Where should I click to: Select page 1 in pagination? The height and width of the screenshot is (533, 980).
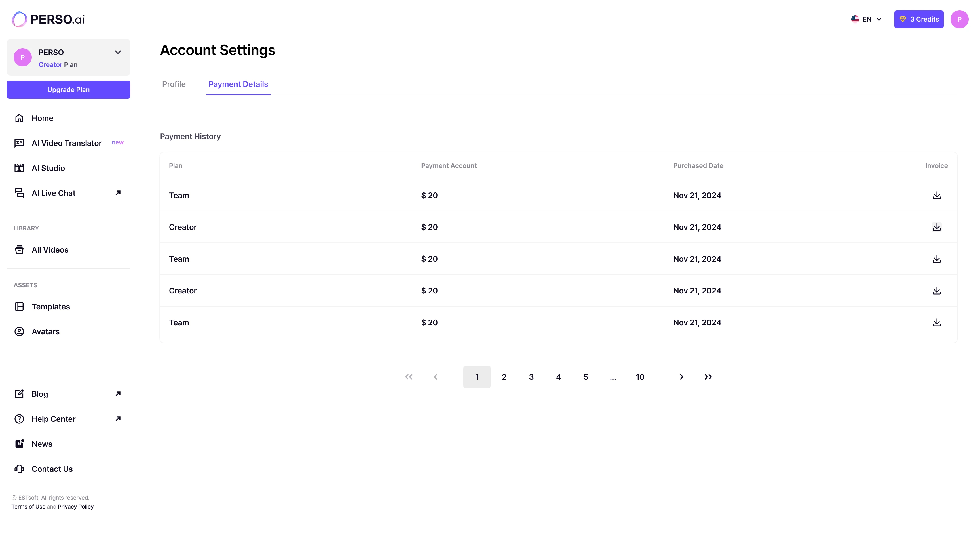click(477, 377)
